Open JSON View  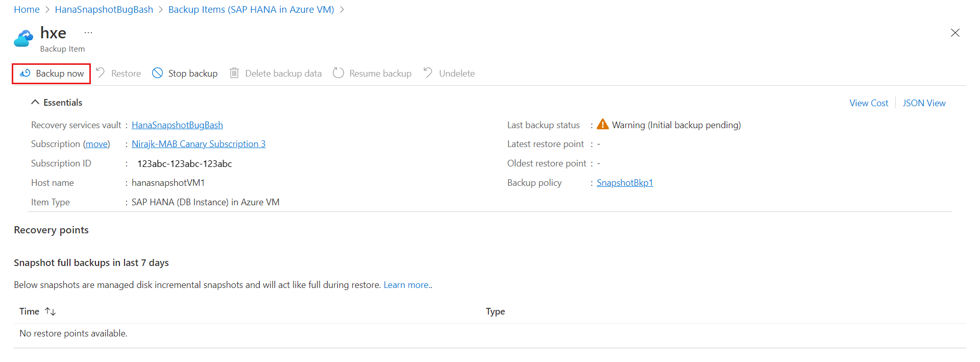924,103
